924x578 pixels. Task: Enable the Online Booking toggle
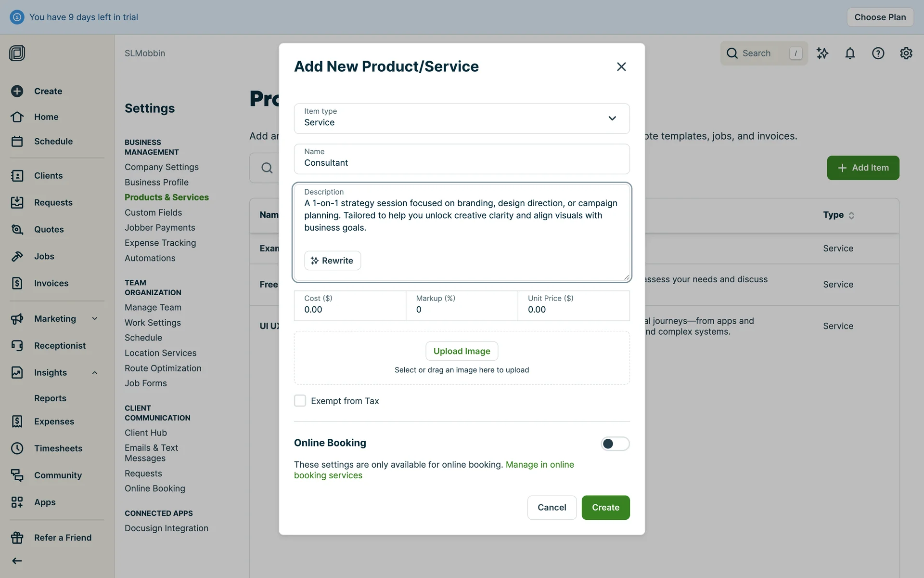(615, 444)
